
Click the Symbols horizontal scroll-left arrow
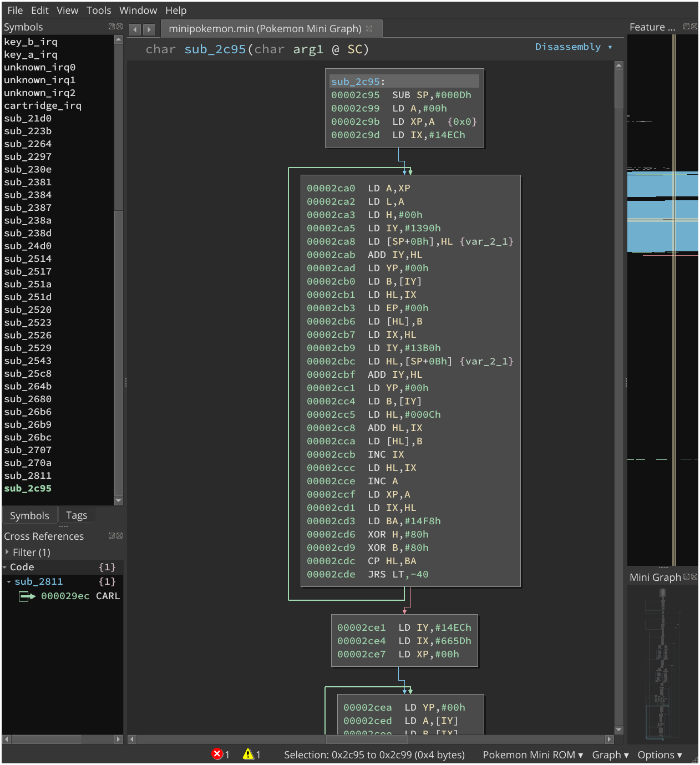(x=7, y=739)
